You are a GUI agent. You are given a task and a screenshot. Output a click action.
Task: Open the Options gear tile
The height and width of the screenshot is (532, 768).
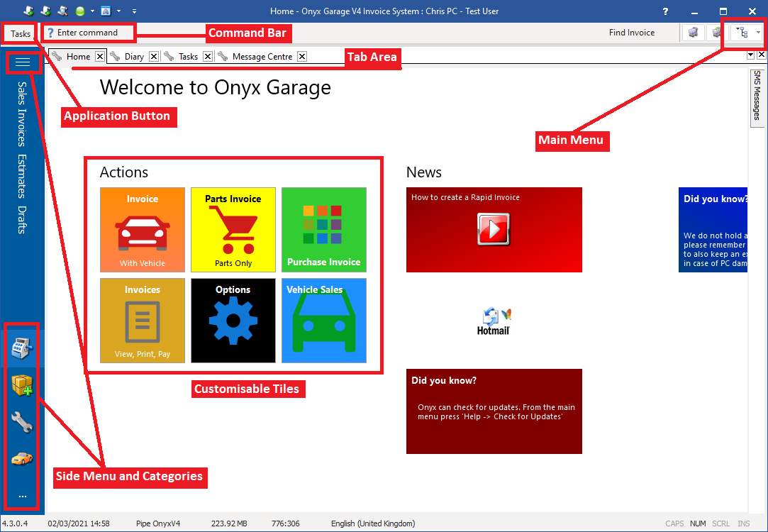click(233, 321)
